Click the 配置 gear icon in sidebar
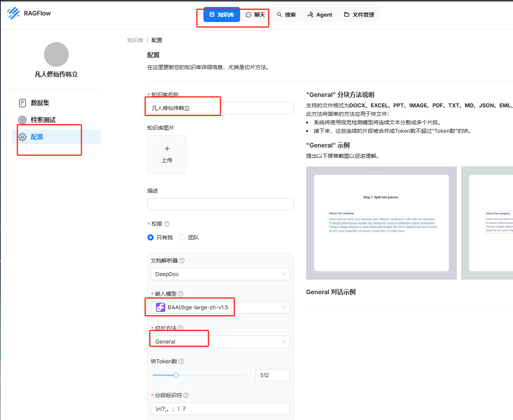The image size is (513, 420). point(22,137)
